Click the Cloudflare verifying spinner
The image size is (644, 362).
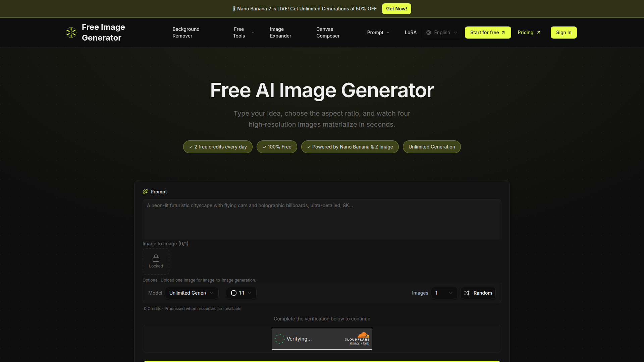(279, 339)
